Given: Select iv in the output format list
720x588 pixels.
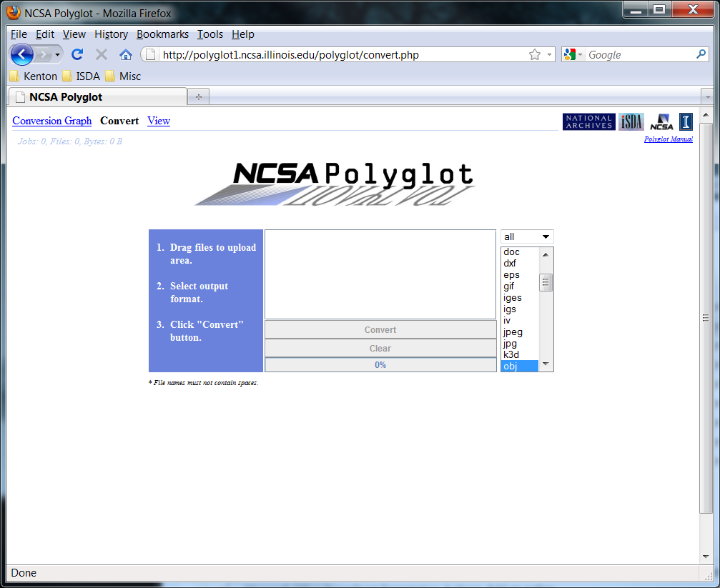Looking at the screenshot, I should tap(519, 320).
